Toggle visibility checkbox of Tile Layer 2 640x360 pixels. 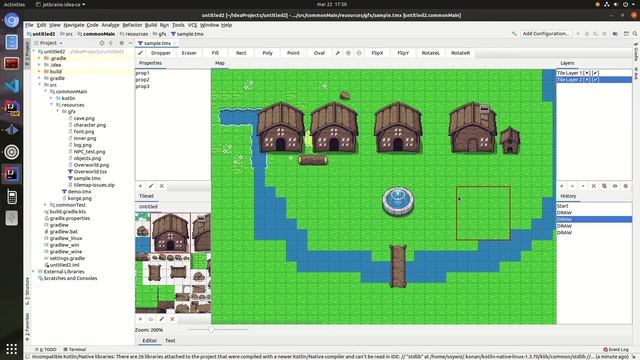[x=587, y=80]
